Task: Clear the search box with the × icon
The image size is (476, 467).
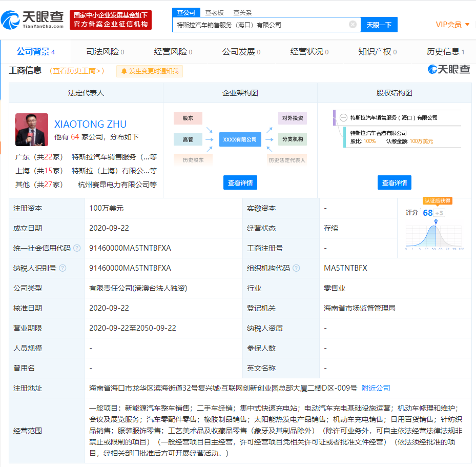Action: pyautogui.click(x=352, y=24)
